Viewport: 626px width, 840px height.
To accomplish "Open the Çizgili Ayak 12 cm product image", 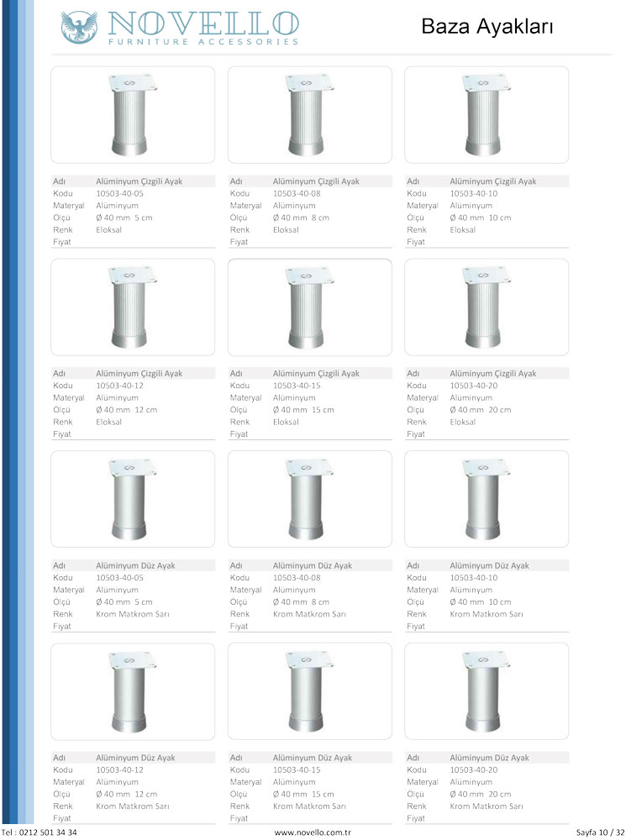I will (133, 307).
